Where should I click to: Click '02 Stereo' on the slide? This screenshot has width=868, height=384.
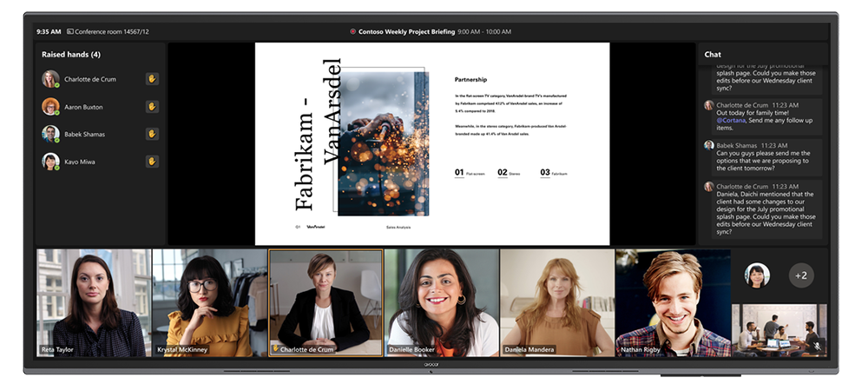(x=509, y=173)
